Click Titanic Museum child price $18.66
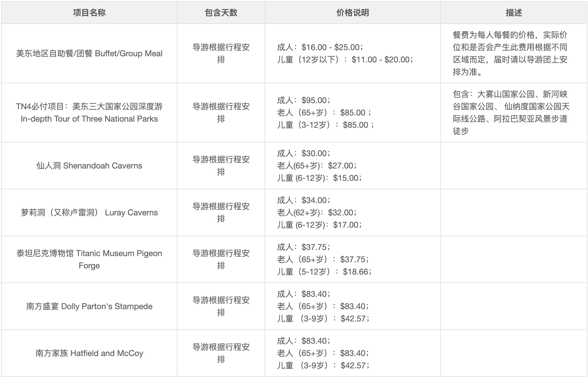Screen dimensions: 588x378 [324, 272]
